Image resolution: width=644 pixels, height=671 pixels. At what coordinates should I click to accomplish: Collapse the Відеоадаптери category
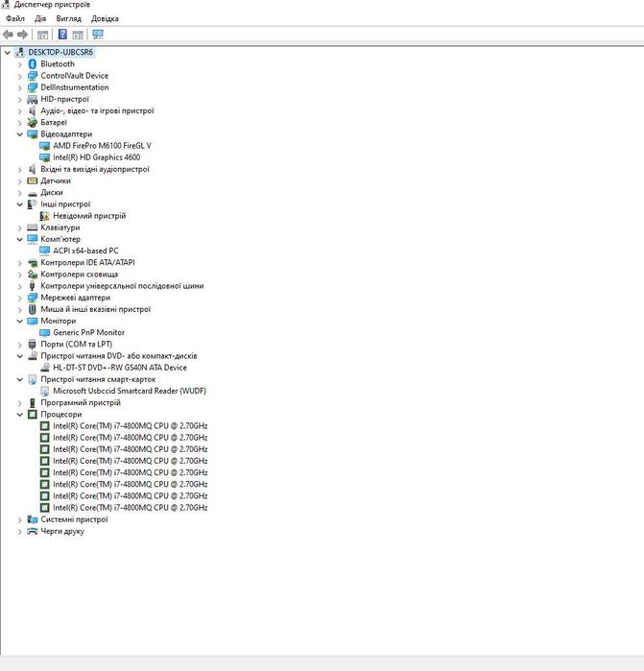pos(20,134)
